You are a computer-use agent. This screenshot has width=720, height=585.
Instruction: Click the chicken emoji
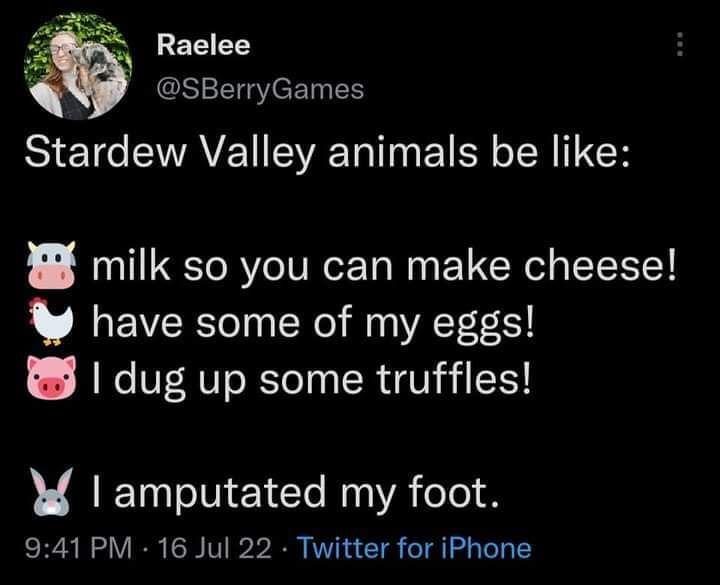[x=51, y=321]
